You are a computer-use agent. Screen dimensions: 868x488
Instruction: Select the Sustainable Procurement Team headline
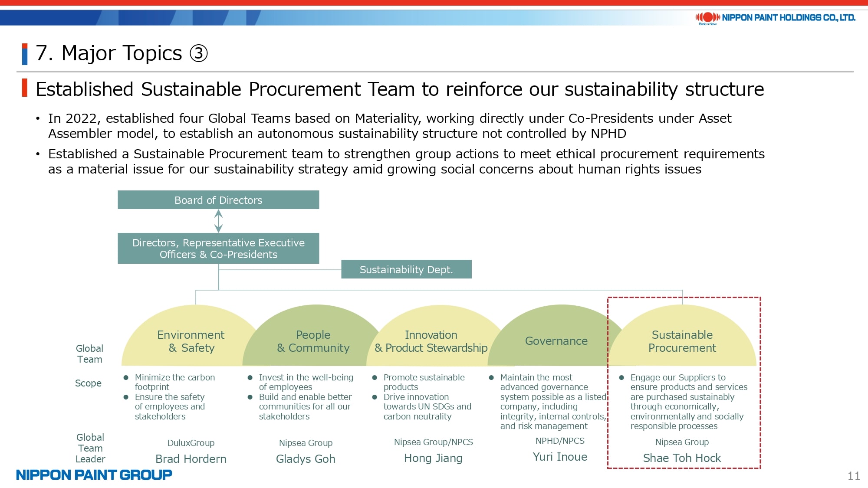pyautogui.click(x=400, y=89)
